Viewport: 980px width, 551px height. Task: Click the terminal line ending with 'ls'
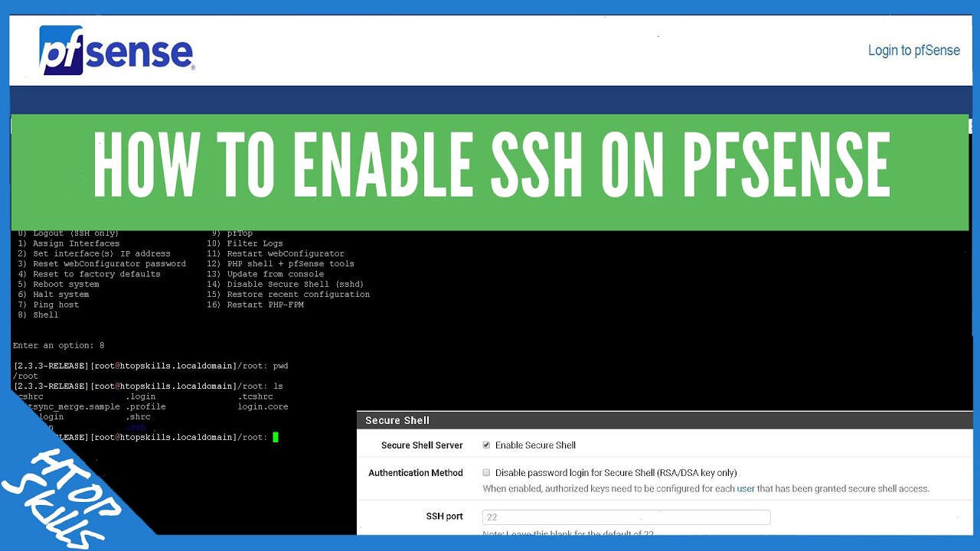149,386
